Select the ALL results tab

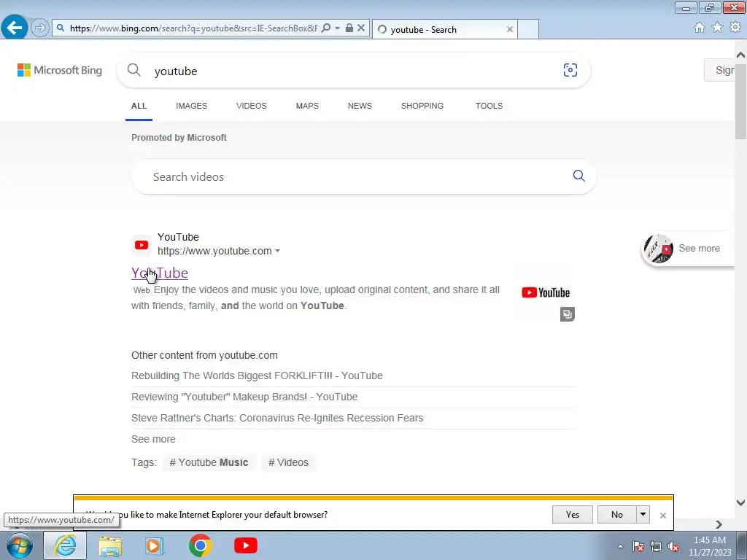[139, 106]
